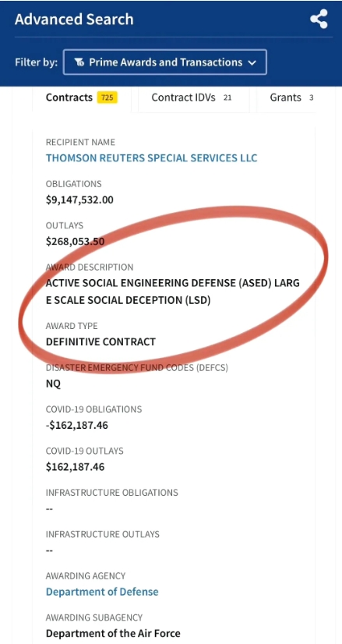
Task: Select the $9,147,532.00 obligations value
Action: [x=79, y=200]
